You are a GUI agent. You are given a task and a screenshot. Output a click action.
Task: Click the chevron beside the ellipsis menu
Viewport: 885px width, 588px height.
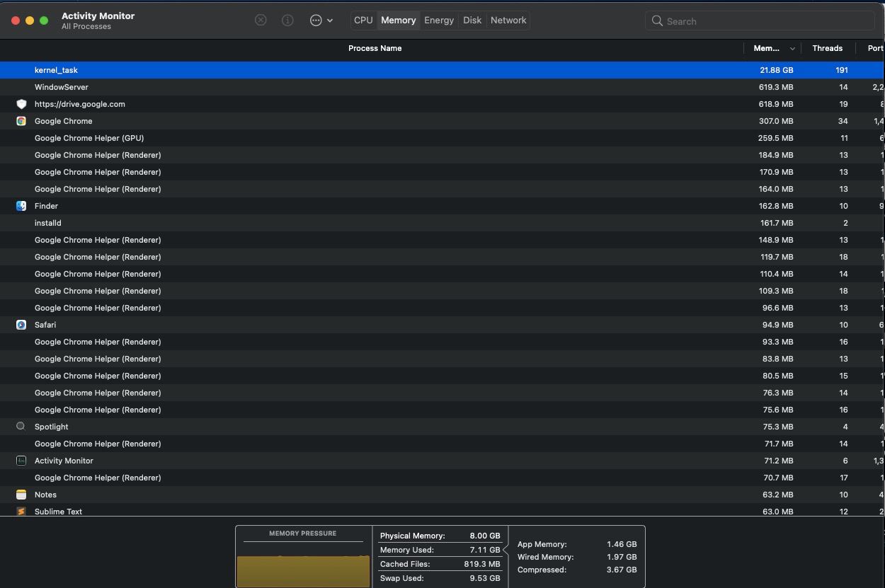point(330,21)
